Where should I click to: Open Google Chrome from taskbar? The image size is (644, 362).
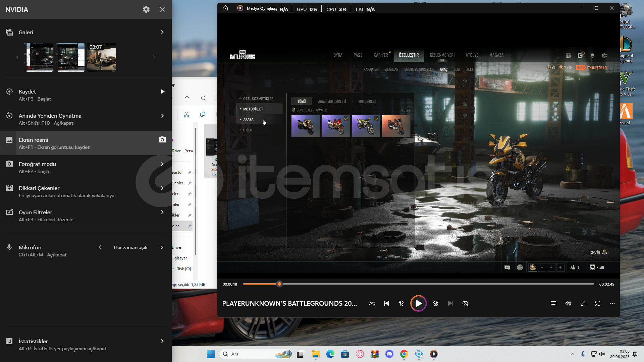coord(404,354)
